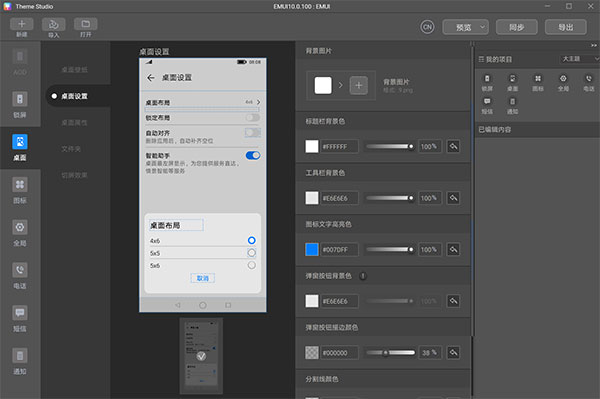Open 文件夹 sub-menu item

[x=71, y=149]
